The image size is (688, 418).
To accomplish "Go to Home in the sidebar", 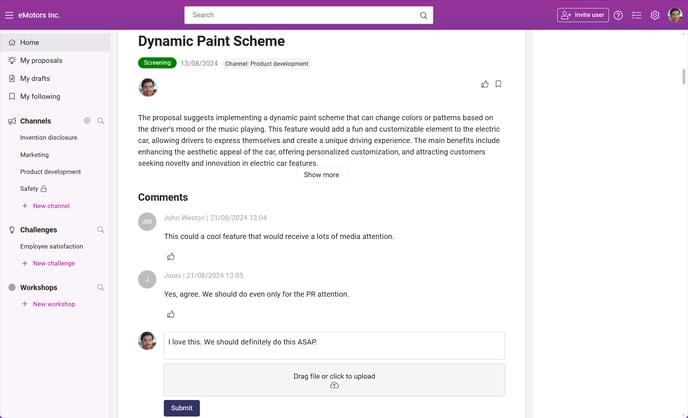I will [55, 43].
